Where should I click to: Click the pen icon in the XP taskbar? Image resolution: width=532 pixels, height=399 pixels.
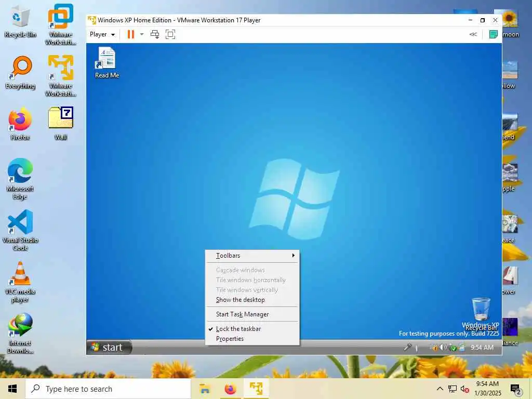[407, 347]
